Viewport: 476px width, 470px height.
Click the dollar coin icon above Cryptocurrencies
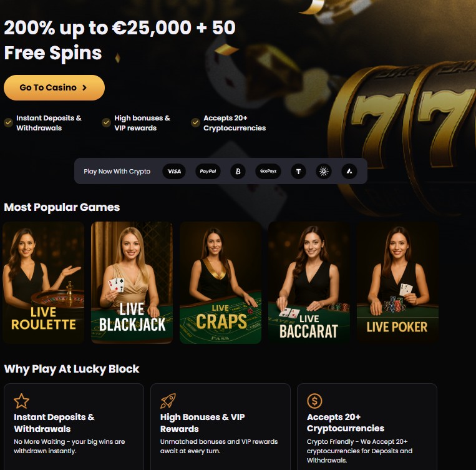314,401
